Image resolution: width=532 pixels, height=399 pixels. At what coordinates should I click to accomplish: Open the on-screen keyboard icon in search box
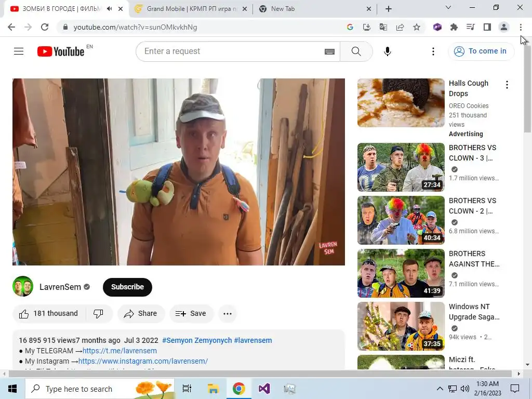(329, 51)
